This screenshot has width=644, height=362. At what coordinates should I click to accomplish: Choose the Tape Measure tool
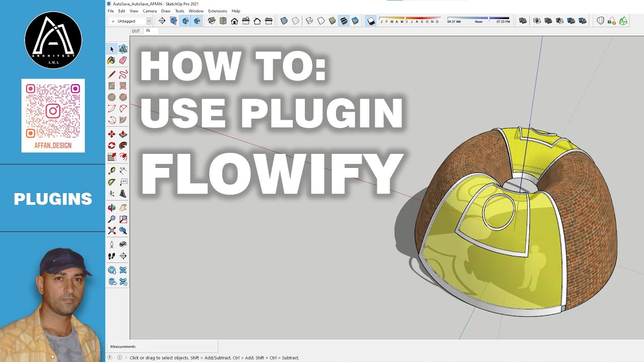[112, 171]
